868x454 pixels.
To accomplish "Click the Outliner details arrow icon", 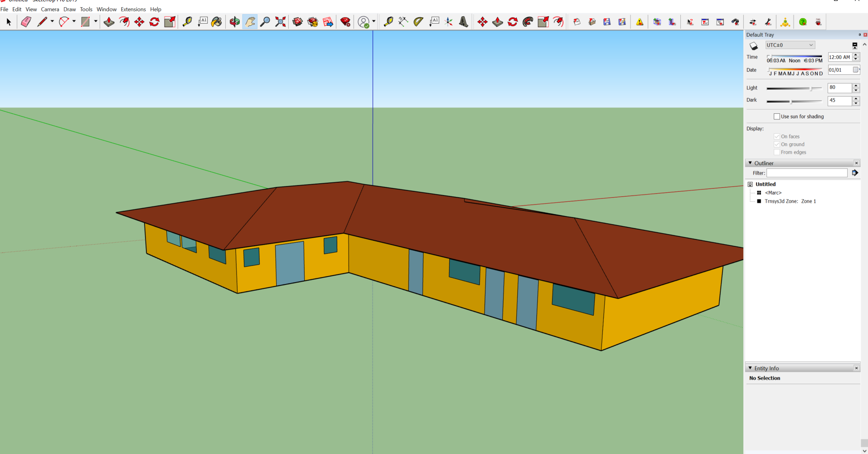I will click(855, 173).
